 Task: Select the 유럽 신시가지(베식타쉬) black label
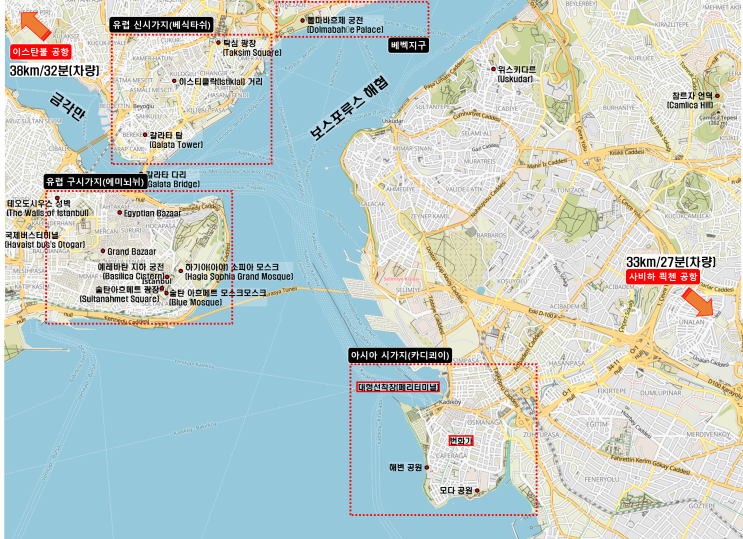tap(162, 25)
